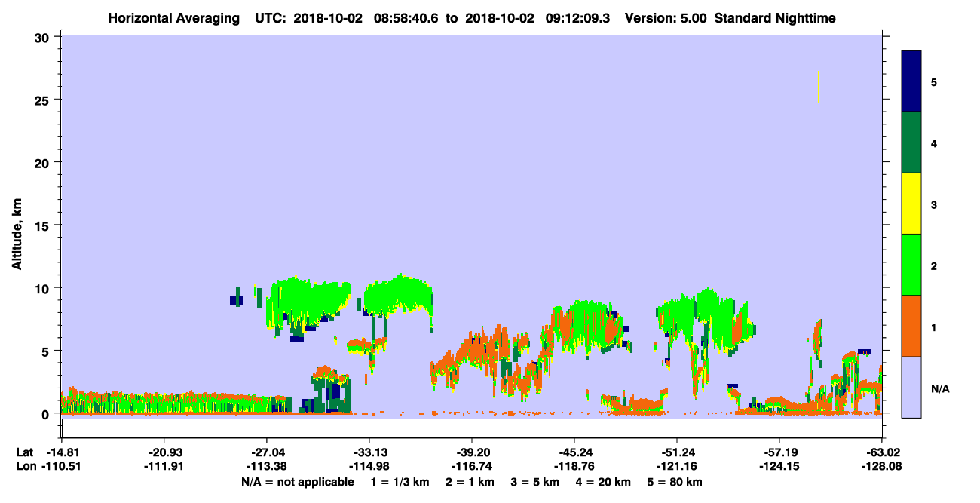Screen dimensions: 980x503
Task: Click the dark blue level 5 swatch
Action: pos(911,81)
